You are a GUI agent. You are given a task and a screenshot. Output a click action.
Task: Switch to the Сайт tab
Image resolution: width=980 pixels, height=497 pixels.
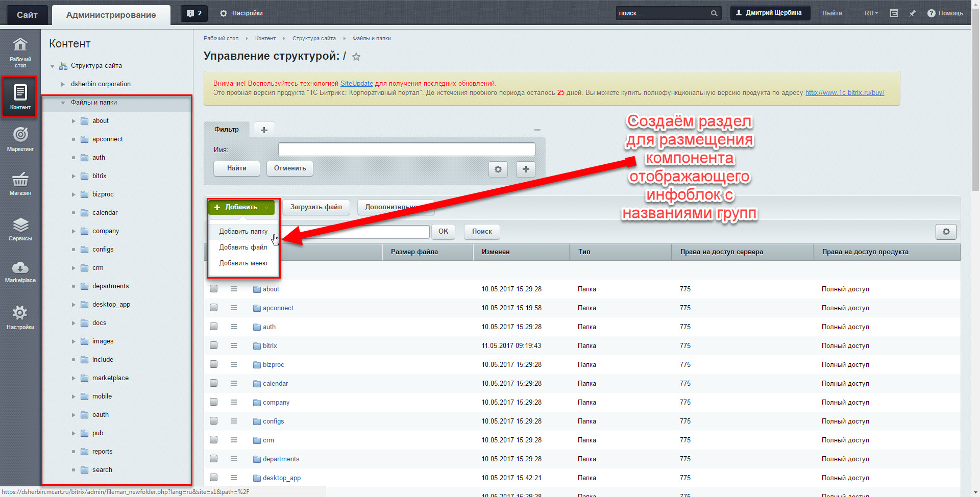click(27, 15)
